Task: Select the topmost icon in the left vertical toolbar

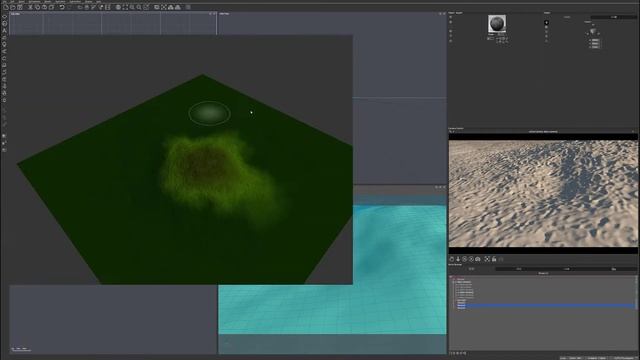Action: (4, 17)
